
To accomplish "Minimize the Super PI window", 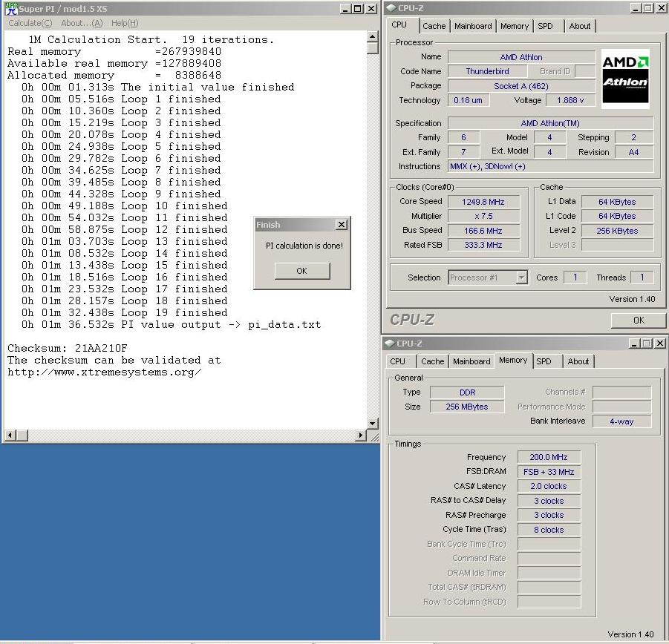I will [x=345, y=8].
